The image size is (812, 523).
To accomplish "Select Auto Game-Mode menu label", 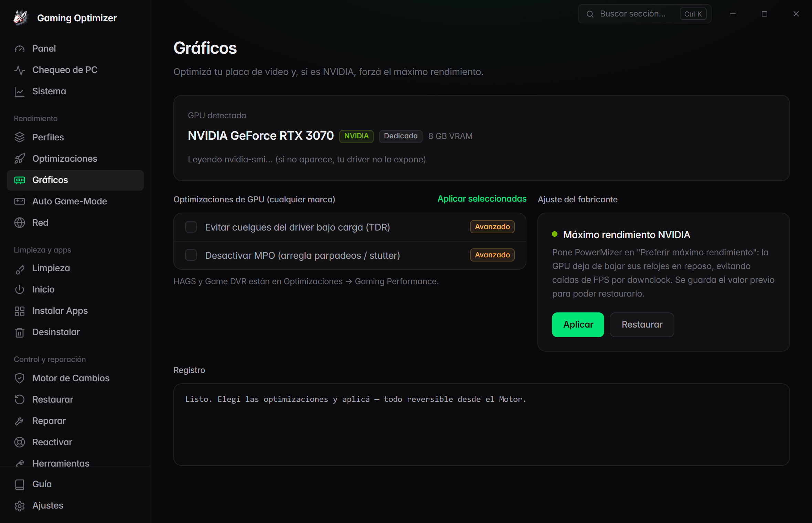I will 70,201.
